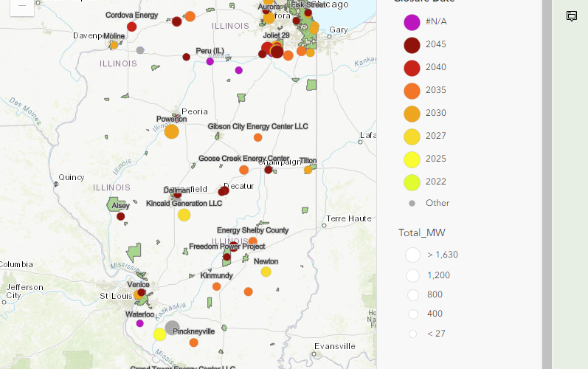Click the 'St Louis' city label
Viewport: 588px width, 369px height.
coord(116,296)
